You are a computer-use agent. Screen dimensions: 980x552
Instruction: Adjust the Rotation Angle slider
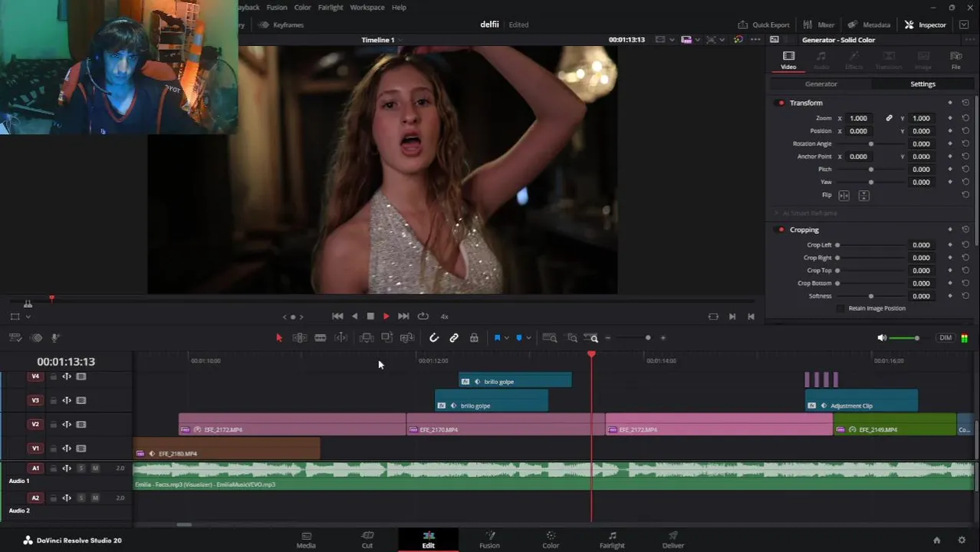point(870,144)
